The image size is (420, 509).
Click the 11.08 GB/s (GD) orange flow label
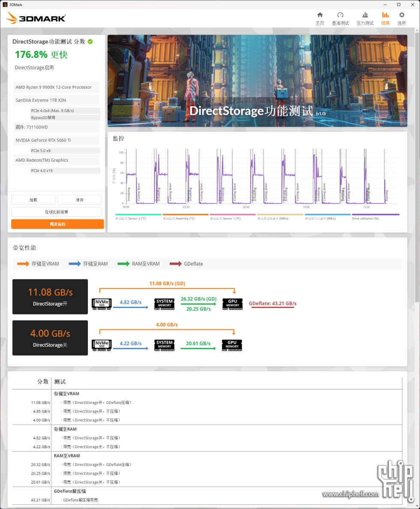167,283
